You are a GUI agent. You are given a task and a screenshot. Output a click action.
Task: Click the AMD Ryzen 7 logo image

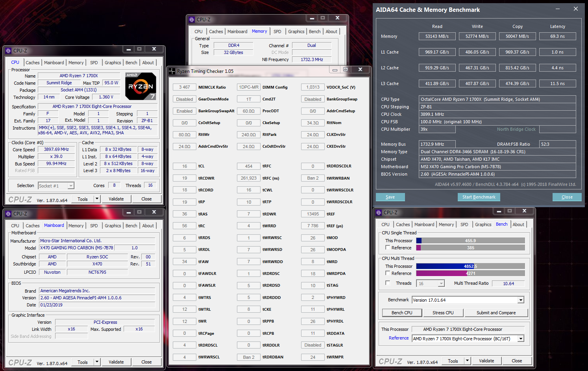[x=141, y=86]
